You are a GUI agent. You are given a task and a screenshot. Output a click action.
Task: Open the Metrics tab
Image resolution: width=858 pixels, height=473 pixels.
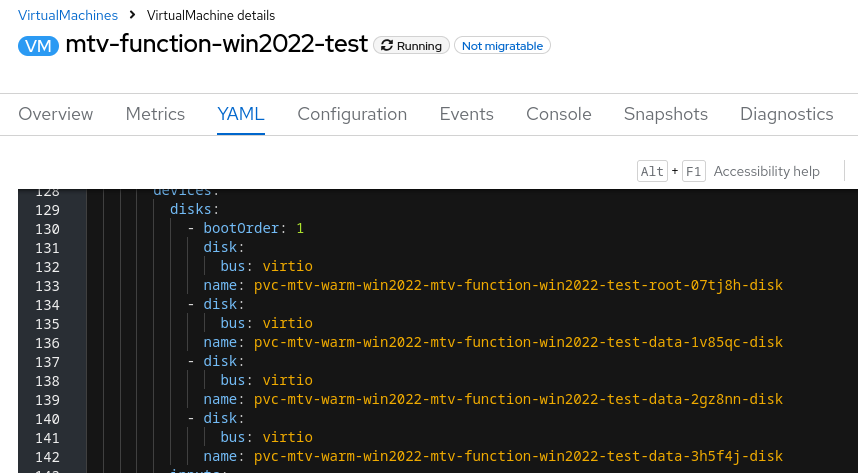coord(155,114)
